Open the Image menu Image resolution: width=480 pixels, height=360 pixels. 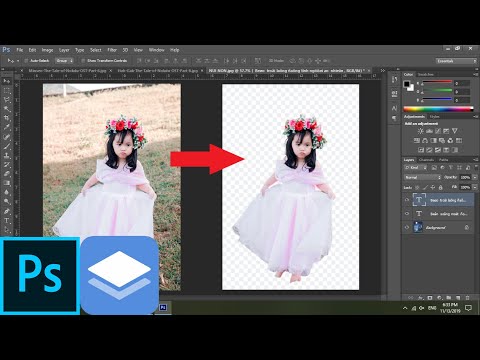[x=47, y=50]
